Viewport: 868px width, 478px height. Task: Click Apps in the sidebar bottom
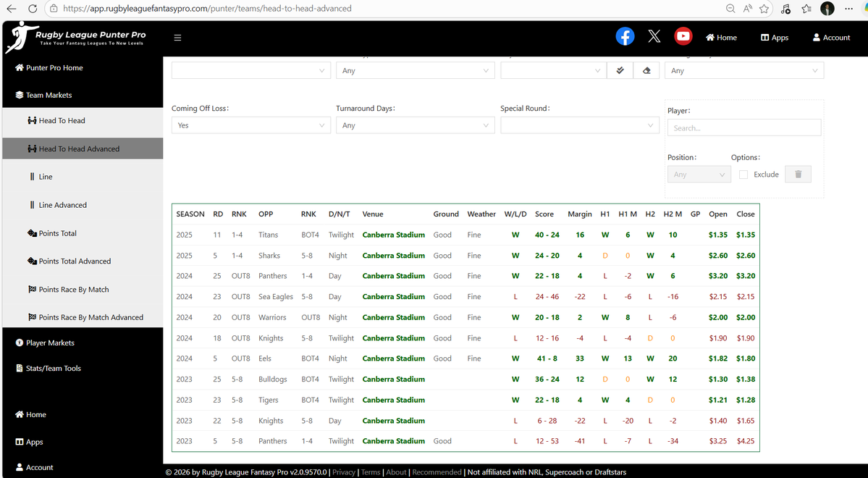pos(29,442)
